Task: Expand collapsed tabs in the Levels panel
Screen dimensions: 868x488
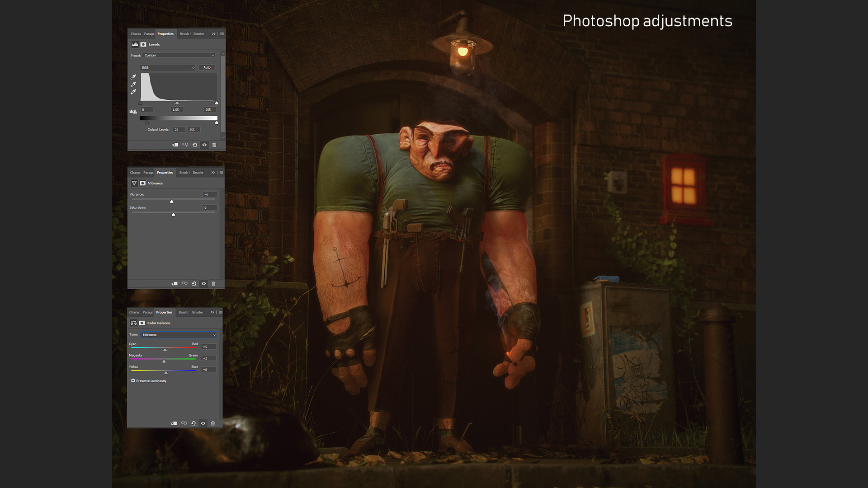Action: tap(213, 34)
